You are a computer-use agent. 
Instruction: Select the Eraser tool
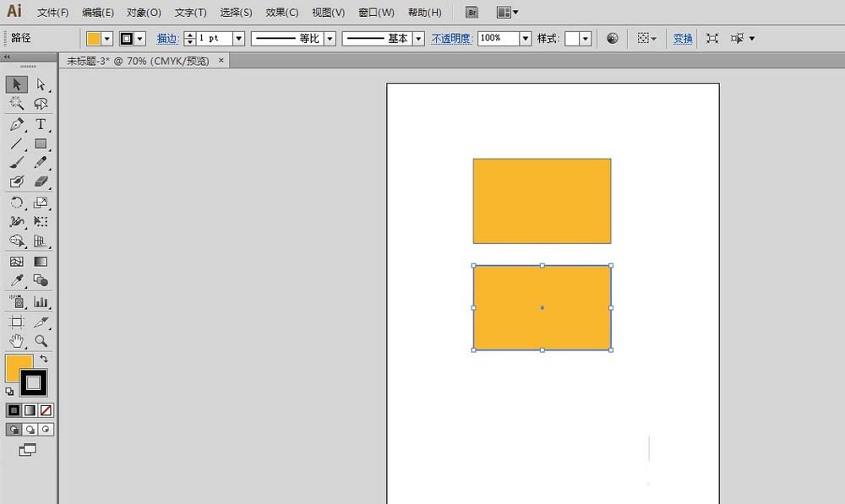coord(41,182)
